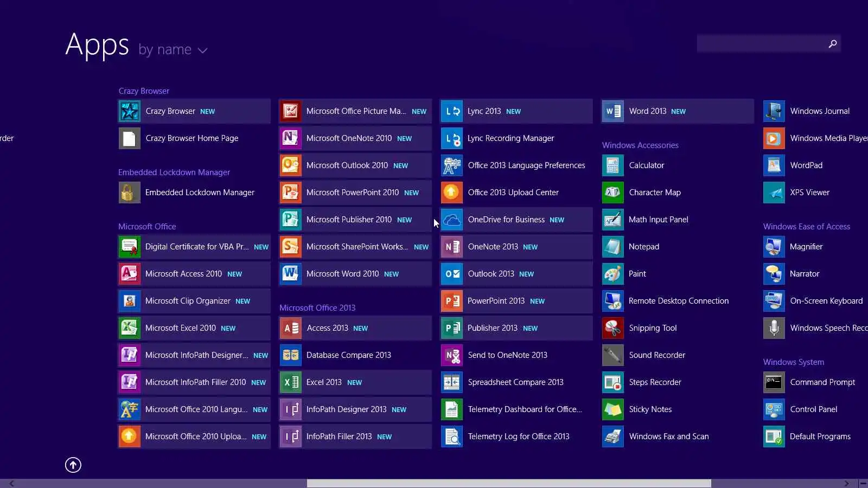The height and width of the screenshot is (488, 868).
Task: Click the Microsoft OneNote 2010 icon
Action: (x=290, y=138)
